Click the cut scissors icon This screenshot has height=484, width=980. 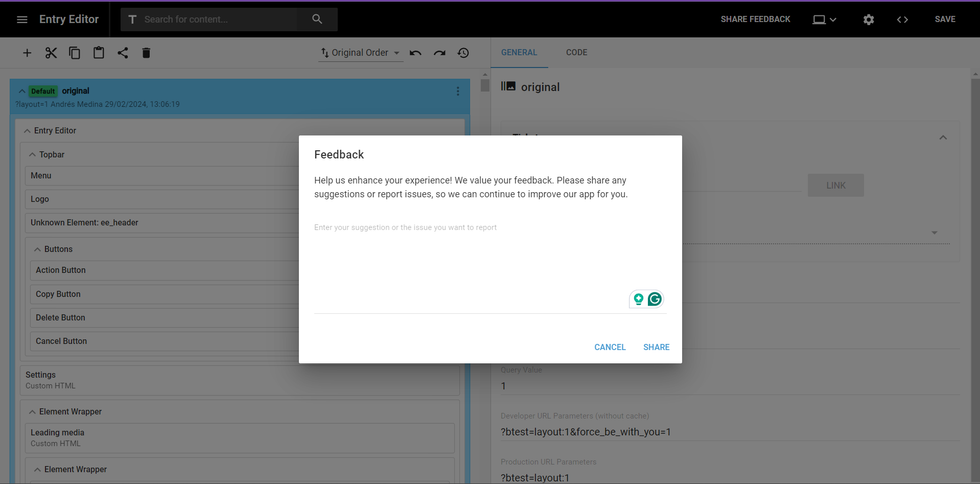(x=51, y=53)
